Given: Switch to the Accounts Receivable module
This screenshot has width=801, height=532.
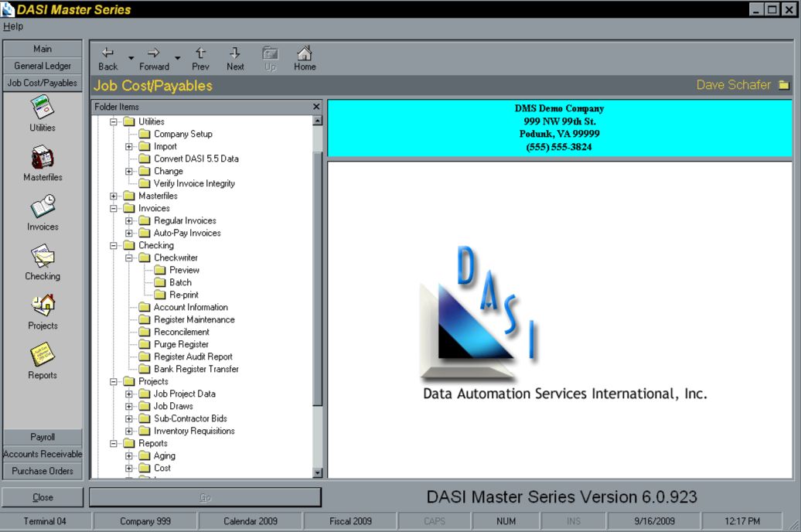Looking at the screenshot, I should (x=43, y=454).
